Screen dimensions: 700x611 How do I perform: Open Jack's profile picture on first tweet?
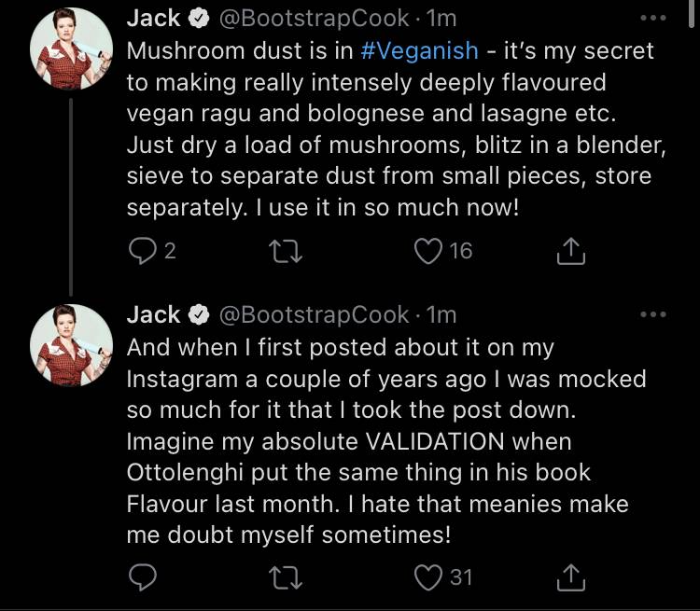click(72, 49)
